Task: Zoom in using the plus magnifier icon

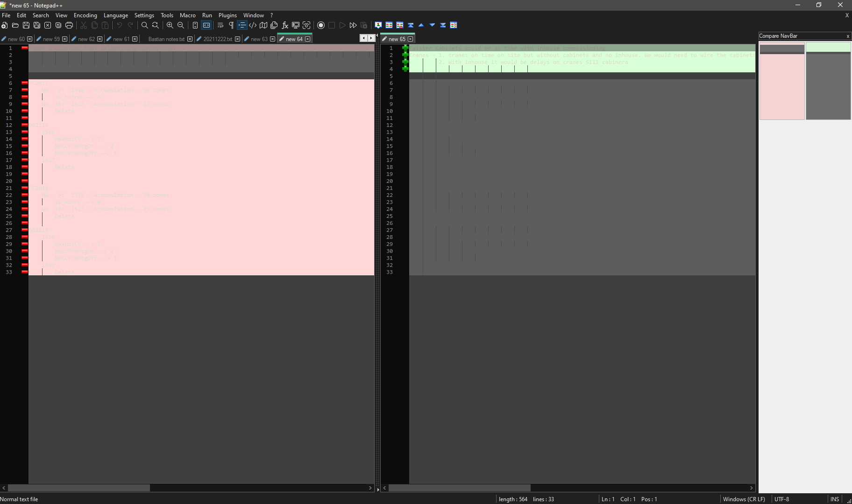Action: pyautogui.click(x=170, y=25)
